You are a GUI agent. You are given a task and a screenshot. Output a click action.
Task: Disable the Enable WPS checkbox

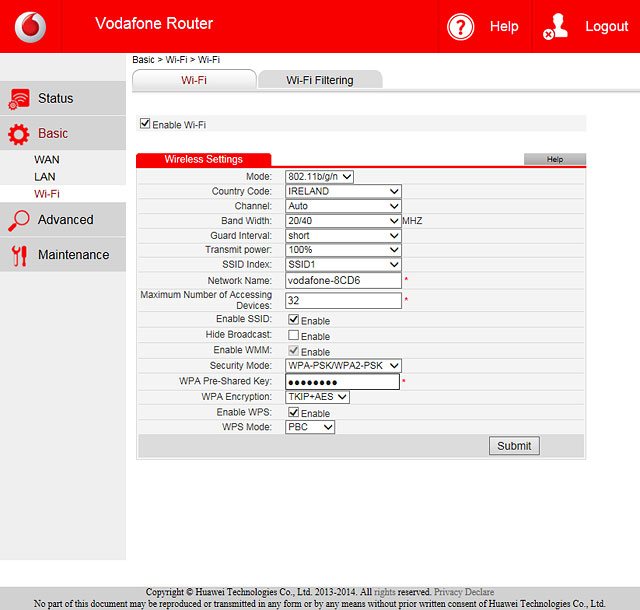pyautogui.click(x=294, y=412)
